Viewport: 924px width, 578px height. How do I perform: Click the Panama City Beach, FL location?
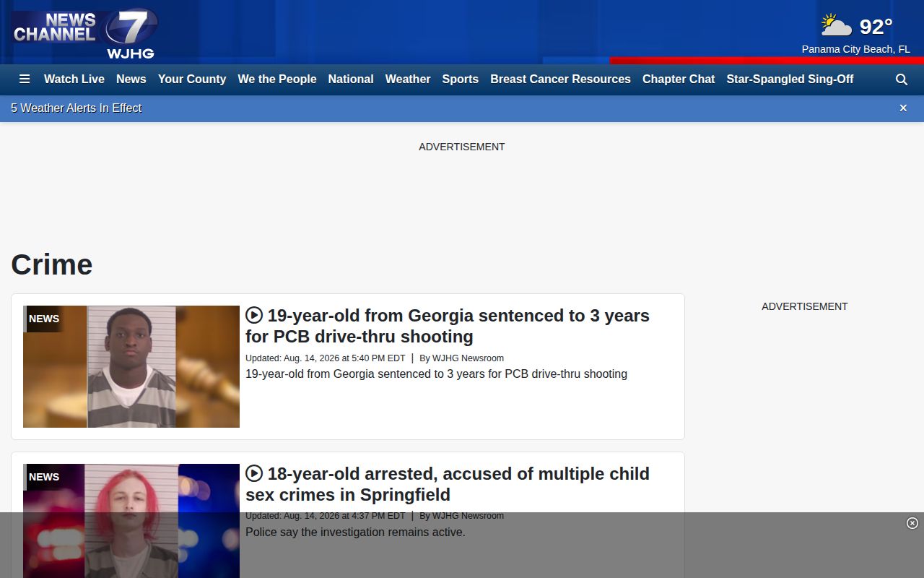pos(856,49)
